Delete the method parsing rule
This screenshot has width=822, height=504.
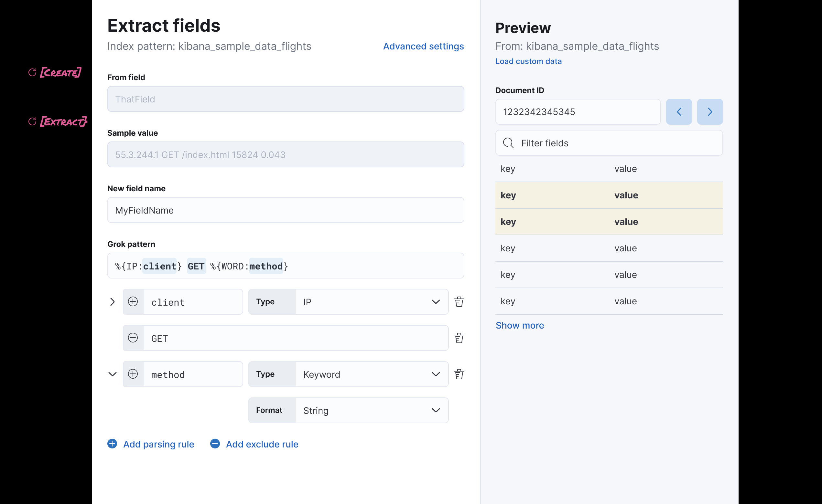pos(459,374)
